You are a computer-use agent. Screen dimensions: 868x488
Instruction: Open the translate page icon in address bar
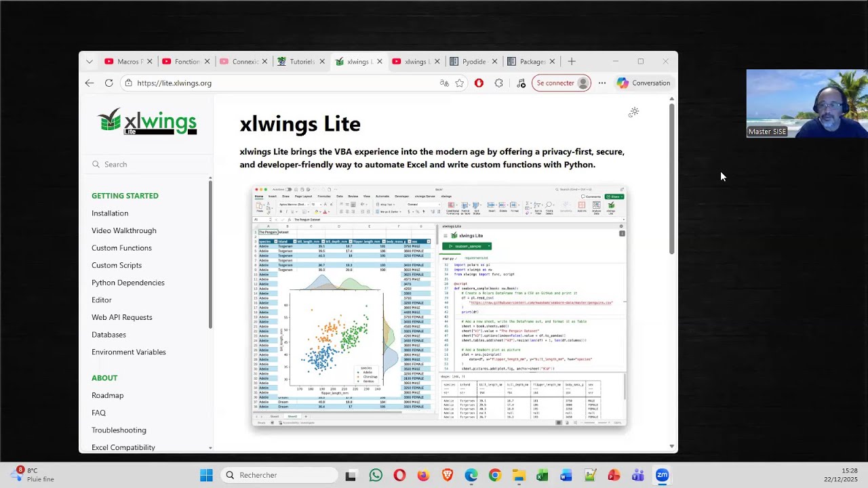[x=444, y=83]
